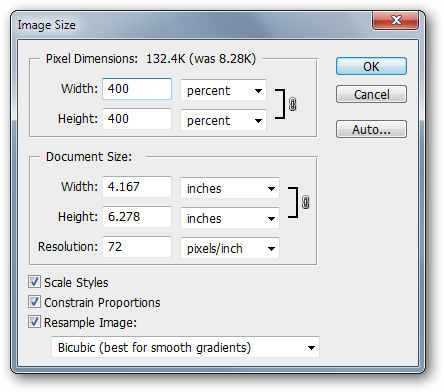Disable the Resample Image checkbox
The height and width of the screenshot is (392, 444).
34,322
